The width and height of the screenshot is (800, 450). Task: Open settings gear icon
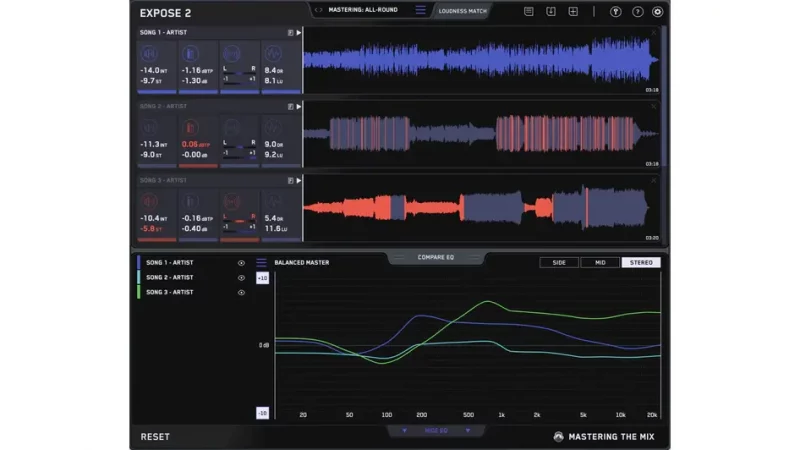tap(658, 11)
